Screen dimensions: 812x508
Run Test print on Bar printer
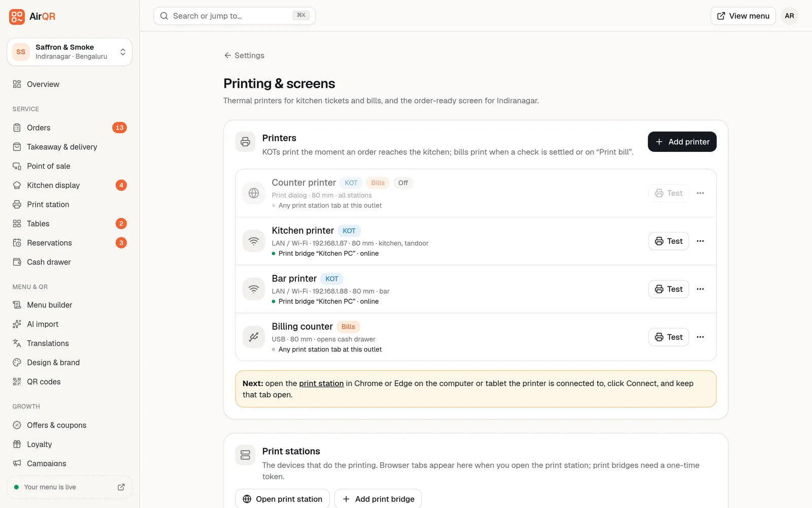point(669,289)
